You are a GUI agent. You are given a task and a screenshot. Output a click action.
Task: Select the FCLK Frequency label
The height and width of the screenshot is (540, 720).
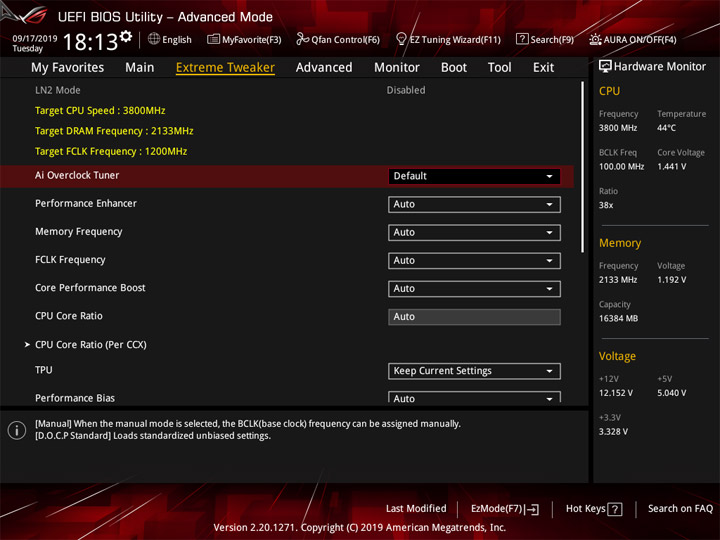[x=70, y=259]
